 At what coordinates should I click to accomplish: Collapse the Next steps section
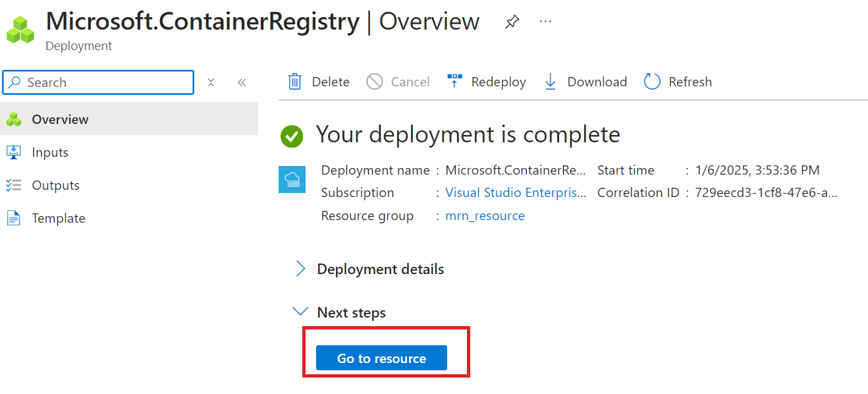(x=339, y=312)
